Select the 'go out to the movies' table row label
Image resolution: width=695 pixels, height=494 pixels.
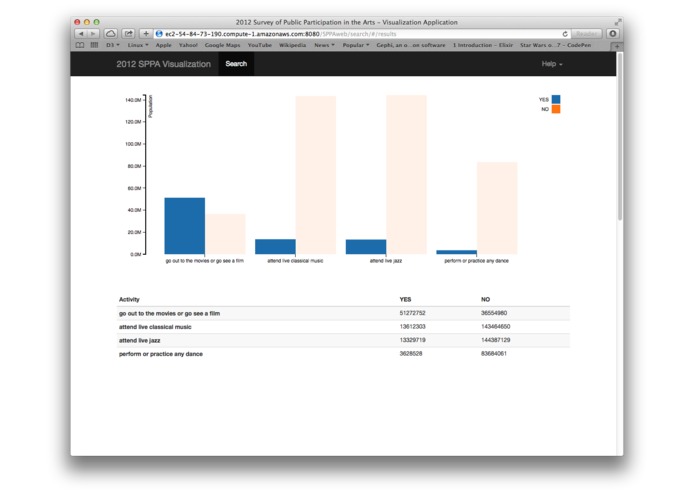click(x=169, y=313)
